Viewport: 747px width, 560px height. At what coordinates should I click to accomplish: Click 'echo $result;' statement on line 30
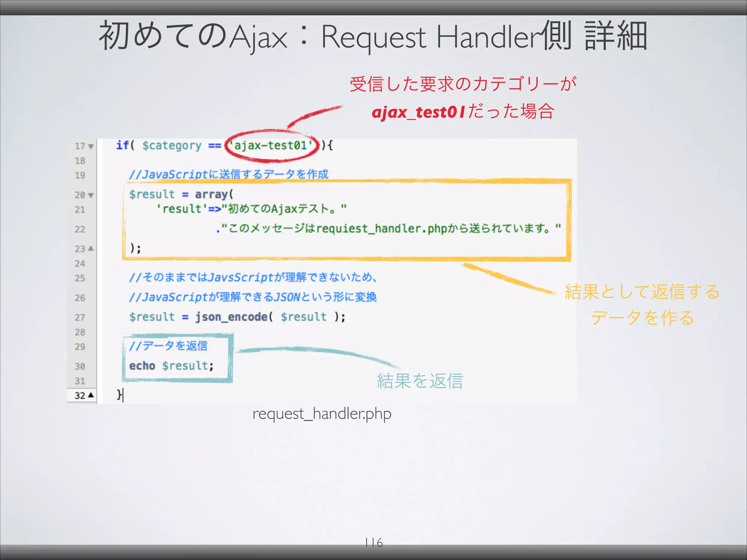[x=171, y=366]
